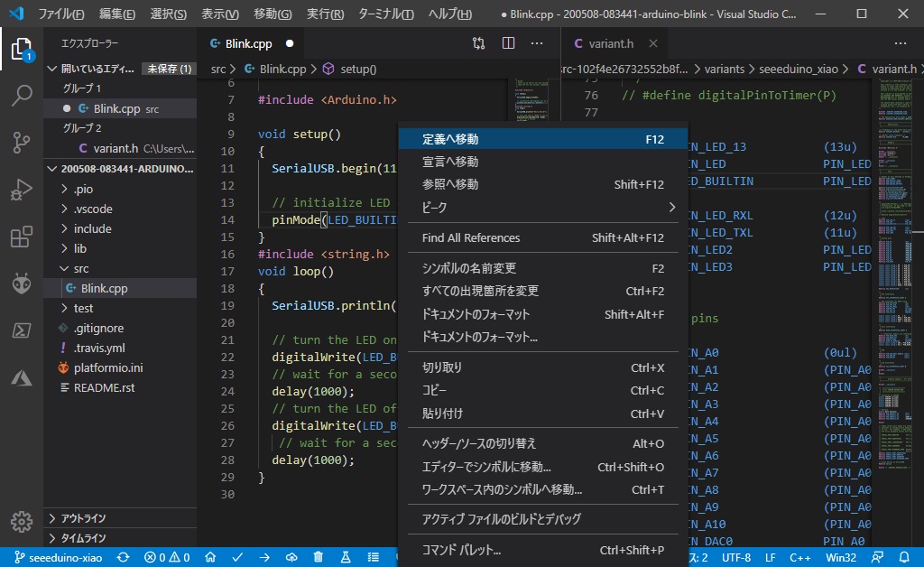This screenshot has width=924, height=567.
Task: Split the editor to the right
Action: point(509,43)
